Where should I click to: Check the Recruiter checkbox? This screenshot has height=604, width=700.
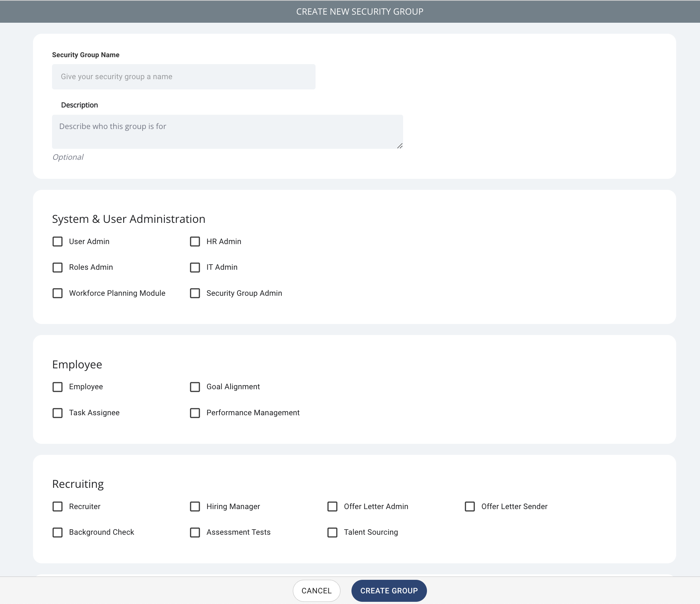click(58, 507)
